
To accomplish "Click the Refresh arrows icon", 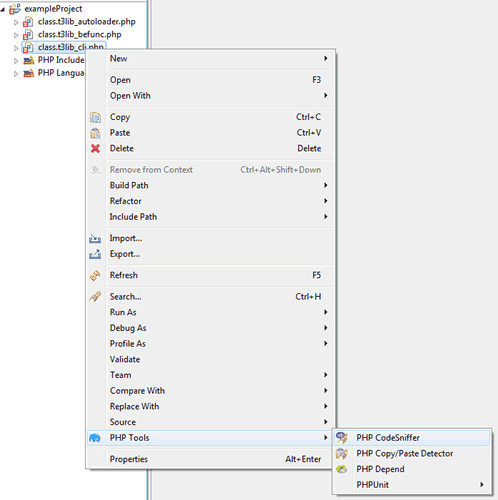I will click(95, 275).
